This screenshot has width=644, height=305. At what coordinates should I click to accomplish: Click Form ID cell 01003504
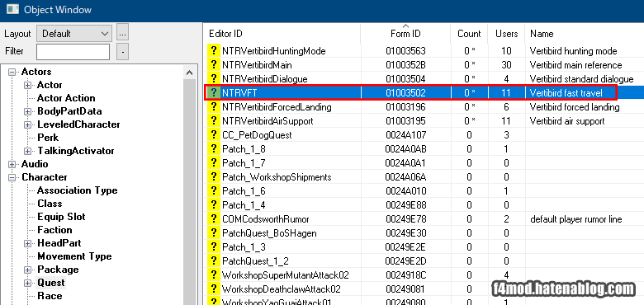(405, 79)
